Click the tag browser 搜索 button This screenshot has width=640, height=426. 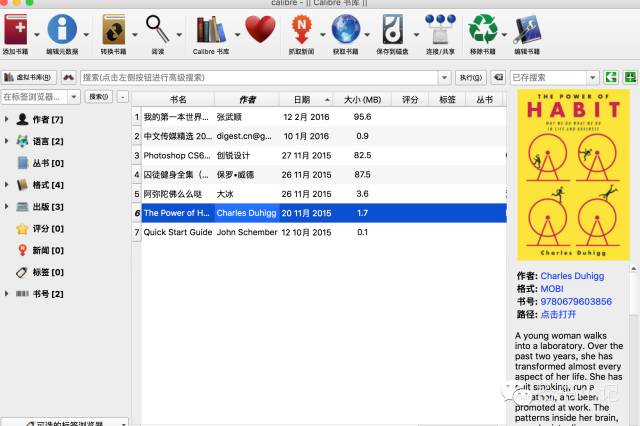pos(99,97)
